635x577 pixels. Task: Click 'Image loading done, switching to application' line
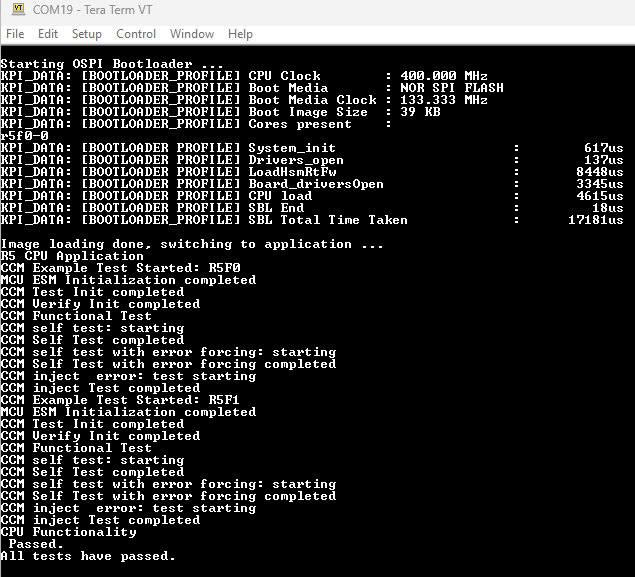(192, 244)
